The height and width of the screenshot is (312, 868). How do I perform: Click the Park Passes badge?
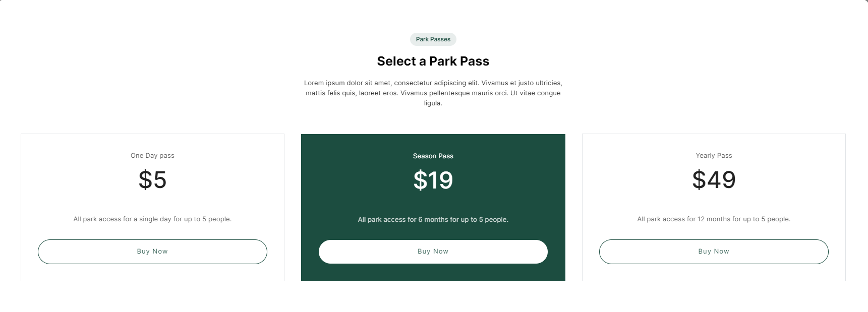433,39
